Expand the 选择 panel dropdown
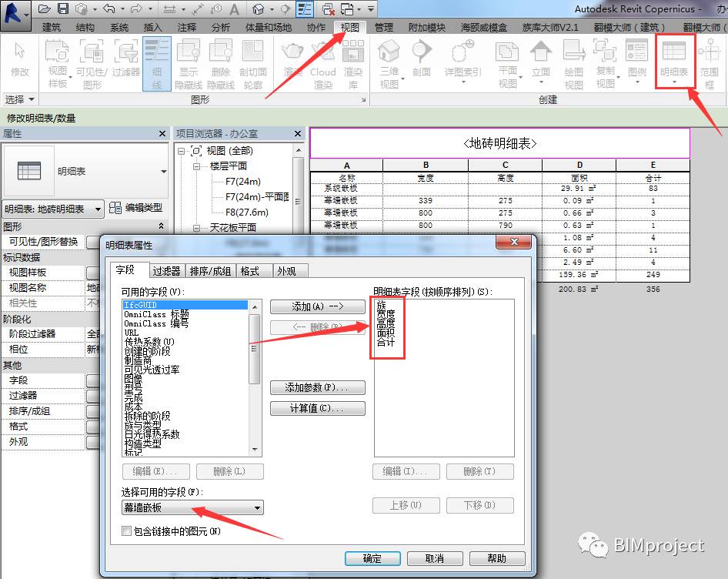The height and width of the screenshot is (579, 728). pos(19,99)
